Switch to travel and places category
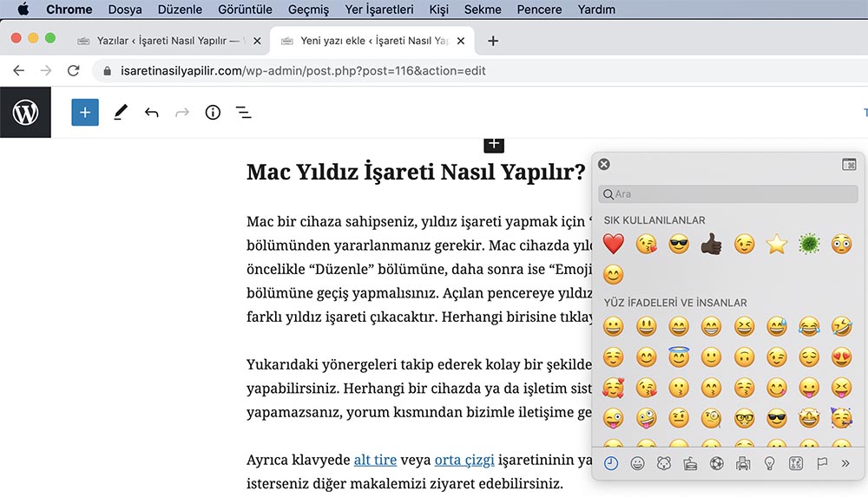 [x=743, y=463]
